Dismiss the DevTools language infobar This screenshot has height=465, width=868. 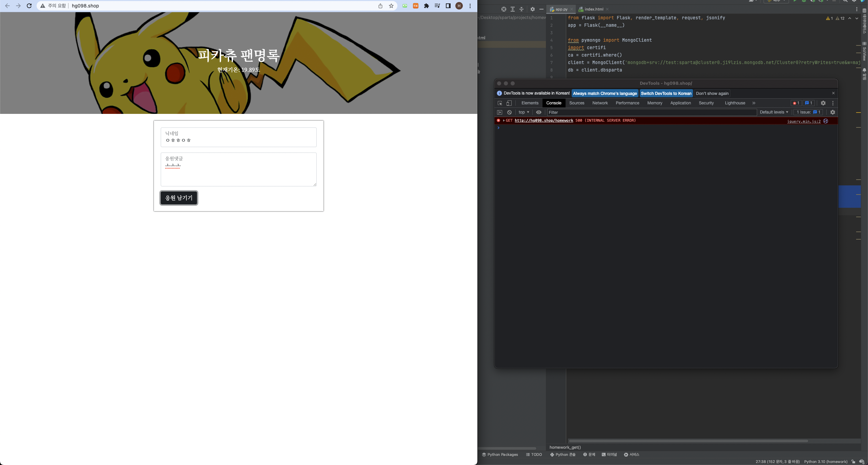pos(833,93)
